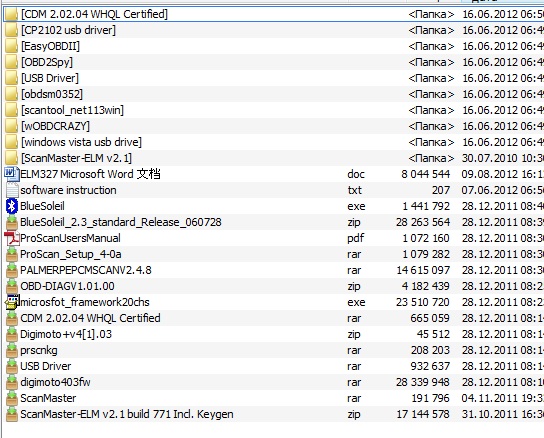
Task: Select the [ScanMaster-ELM v2.1] folder name
Action: click(x=77, y=158)
